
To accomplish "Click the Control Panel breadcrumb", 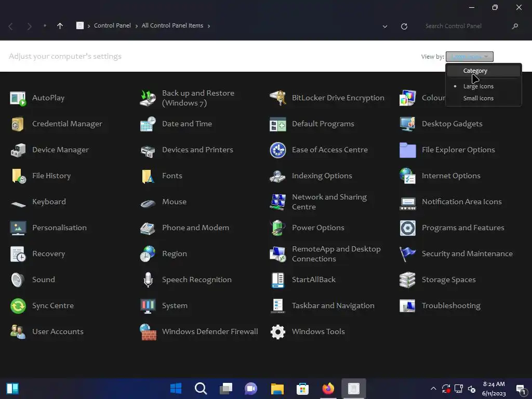I will click(112, 26).
